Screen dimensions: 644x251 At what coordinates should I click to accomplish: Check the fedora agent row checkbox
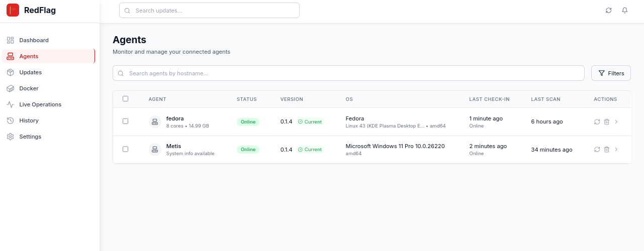[x=126, y=121]
